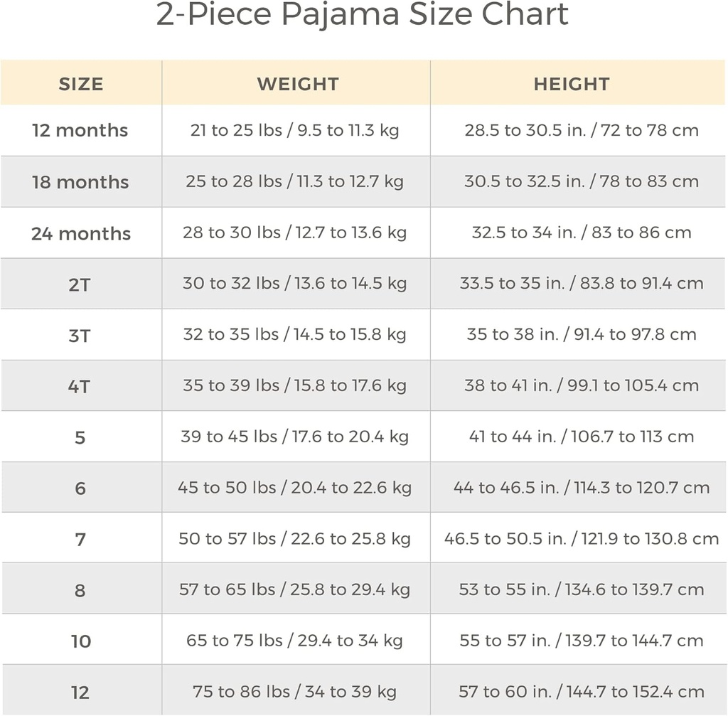Click the '75 to 86 lbs' weight cell
728x716 pixels.
294,692
